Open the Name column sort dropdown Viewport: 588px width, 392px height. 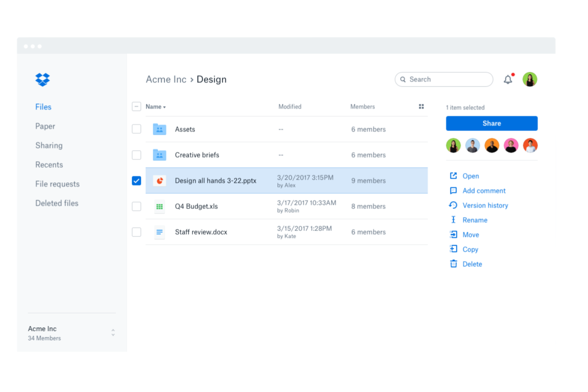point(155,106)
